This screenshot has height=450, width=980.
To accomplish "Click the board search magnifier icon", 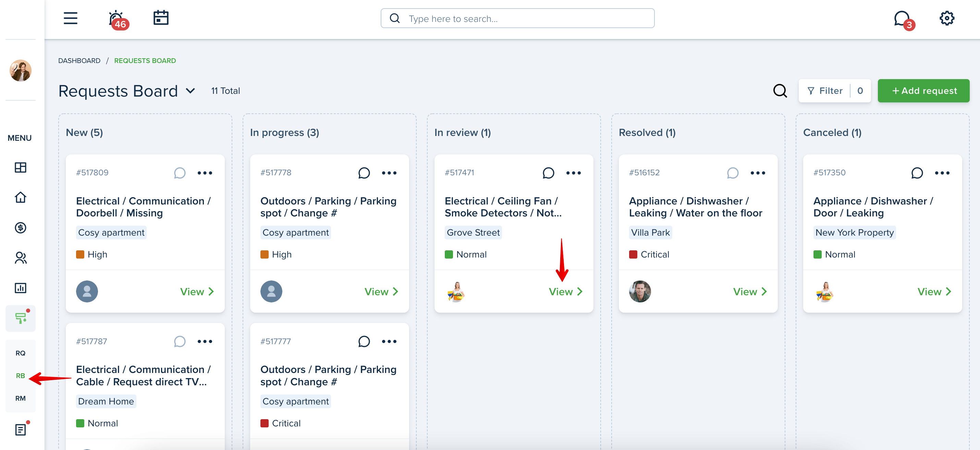I will 780,91.
